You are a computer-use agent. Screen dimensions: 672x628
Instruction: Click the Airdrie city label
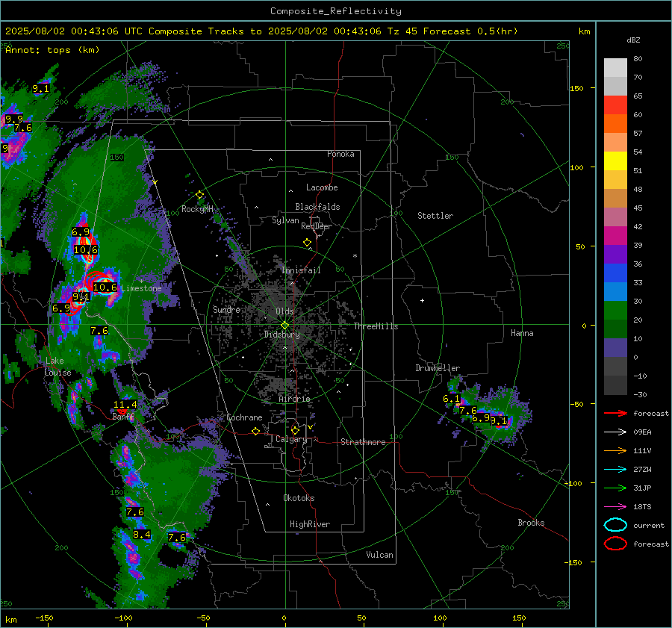pos(294,399)
